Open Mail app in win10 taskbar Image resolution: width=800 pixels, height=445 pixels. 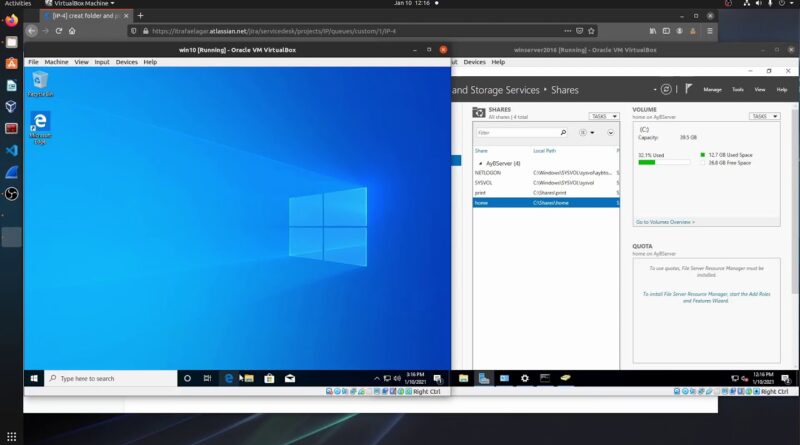pyautogui.click(x=290, y=378)
